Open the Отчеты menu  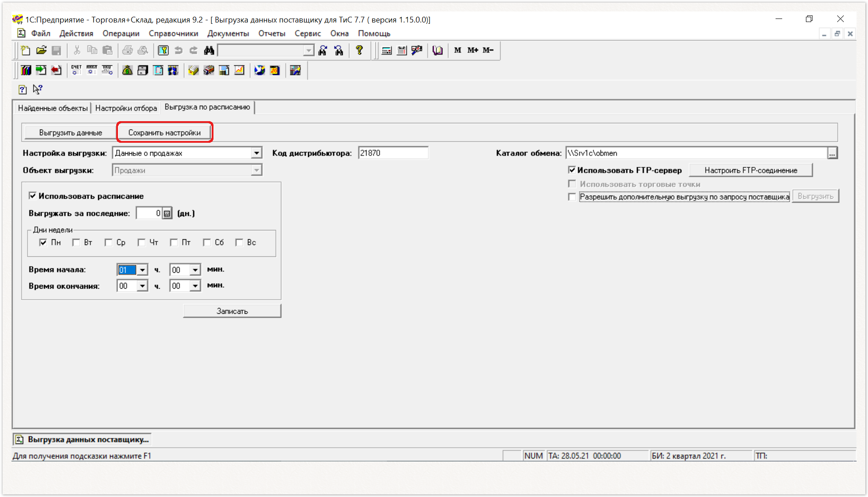[x=272, y=33]
